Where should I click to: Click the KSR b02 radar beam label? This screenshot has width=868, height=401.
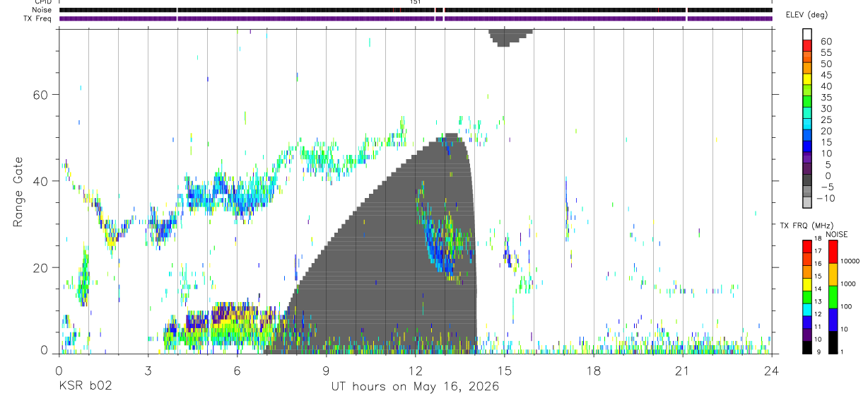pos(85,386)
